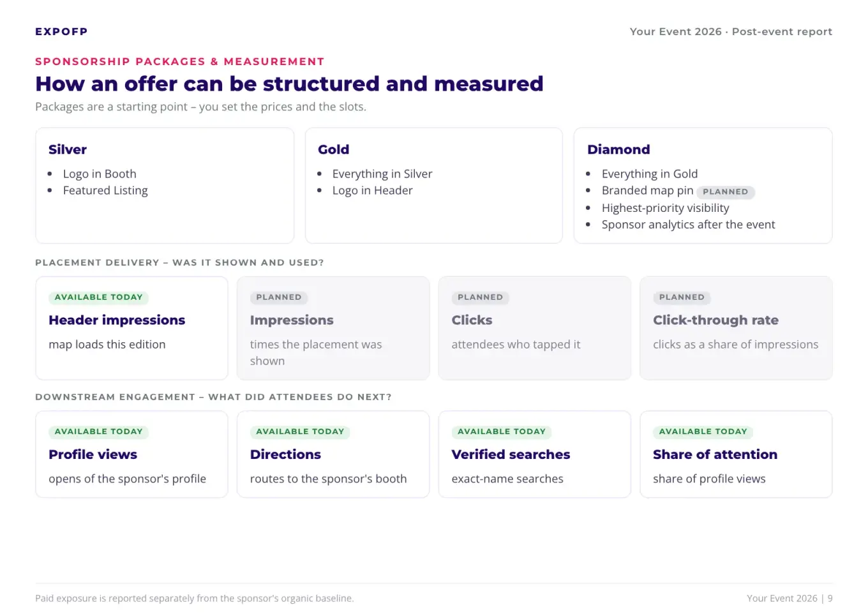Image resolution: width=868 pixels, height=614 pixels.
Task: Select 'times the placement was shown' text
Action: tap(316, 353)
